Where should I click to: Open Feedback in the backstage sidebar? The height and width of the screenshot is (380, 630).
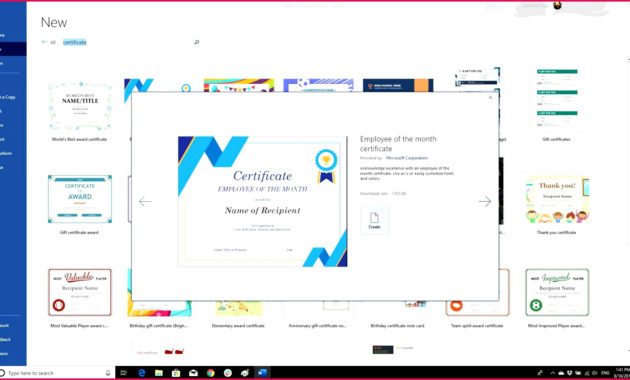coord(6,340)
